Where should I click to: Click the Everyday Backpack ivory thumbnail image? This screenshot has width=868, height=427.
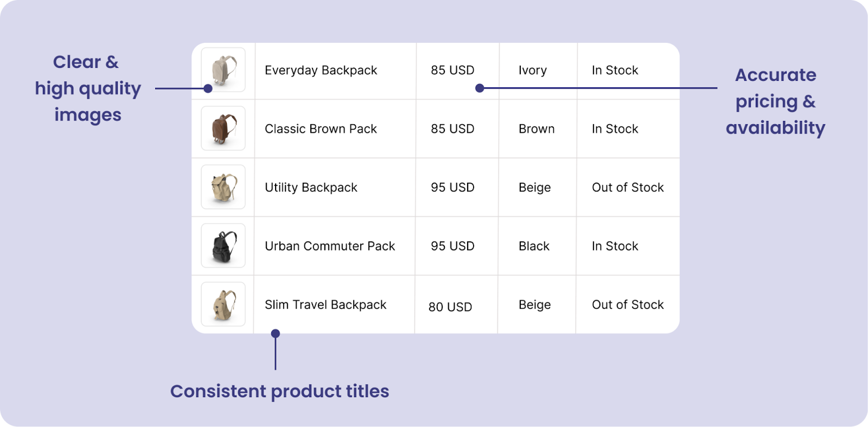[x=223, y=70]
